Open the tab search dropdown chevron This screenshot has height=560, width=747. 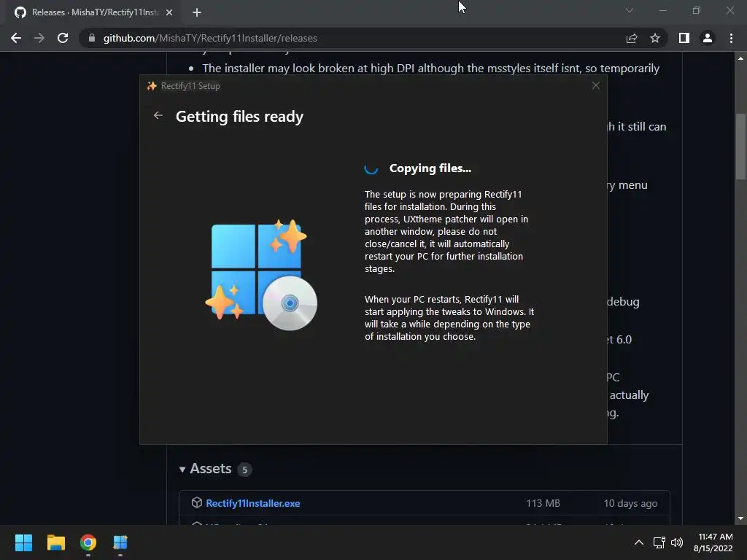tap(630, 10)
